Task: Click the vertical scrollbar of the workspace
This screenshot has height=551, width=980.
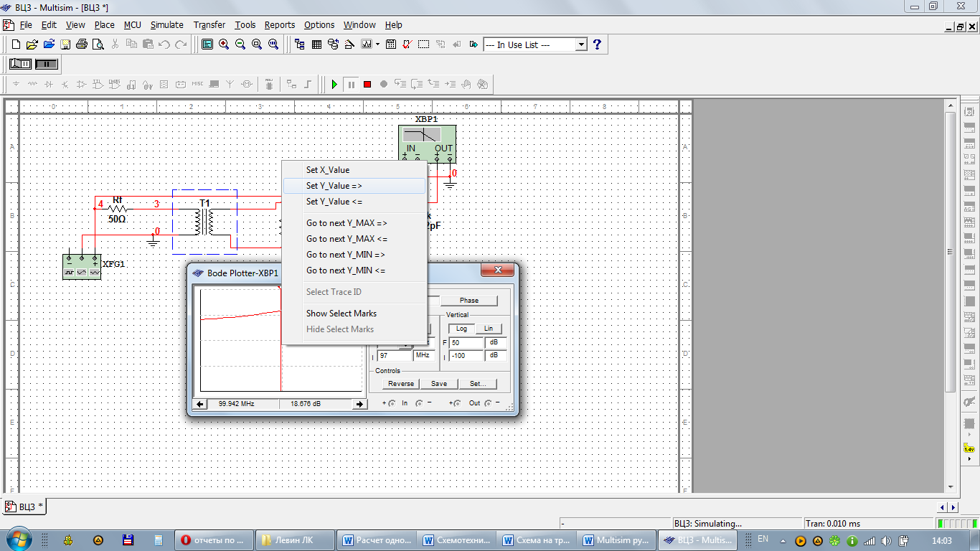Action: pyautogui.click(x=950, y=252)
